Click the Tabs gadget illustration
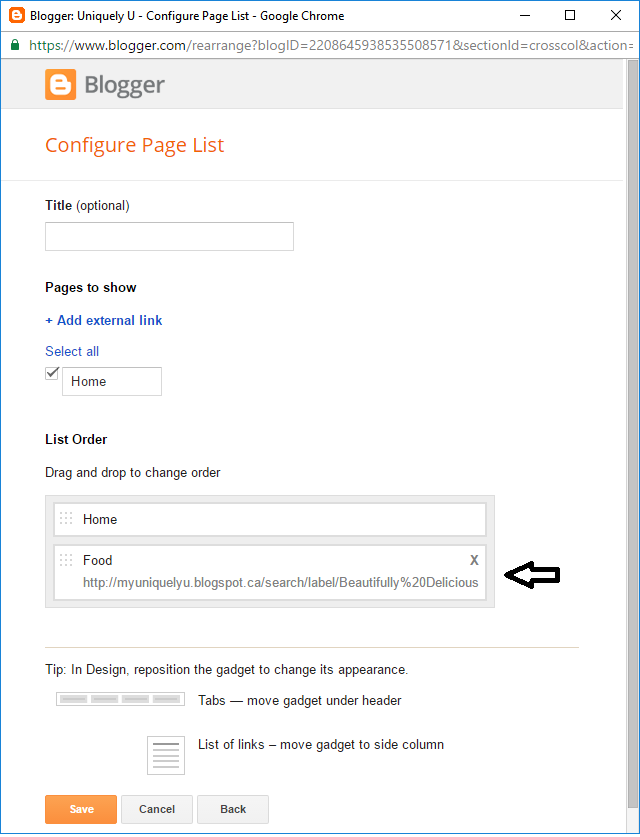This screenshot has height=837, width=640. (x=120, y=698)
